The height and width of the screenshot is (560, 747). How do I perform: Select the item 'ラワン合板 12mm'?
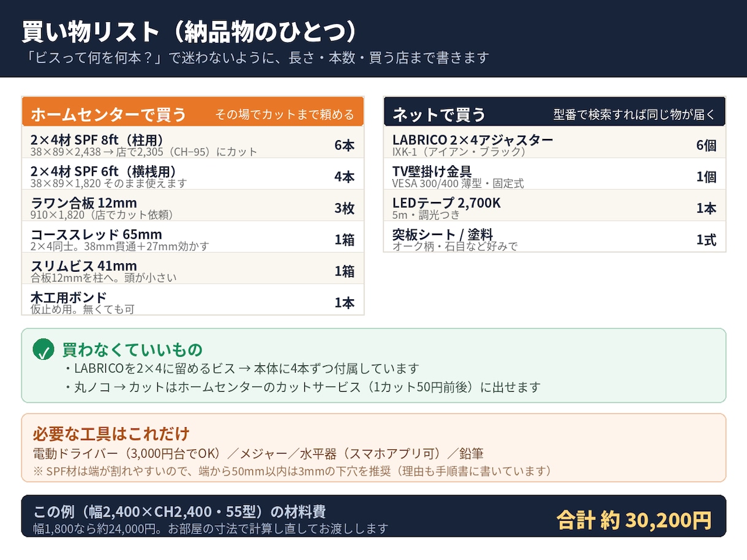84,203
